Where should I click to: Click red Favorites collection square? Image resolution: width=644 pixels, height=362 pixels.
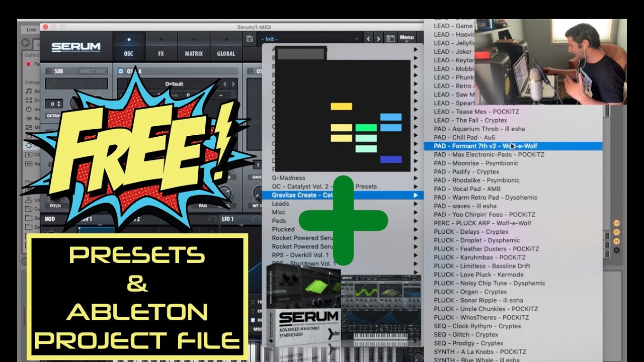point(28,64)
